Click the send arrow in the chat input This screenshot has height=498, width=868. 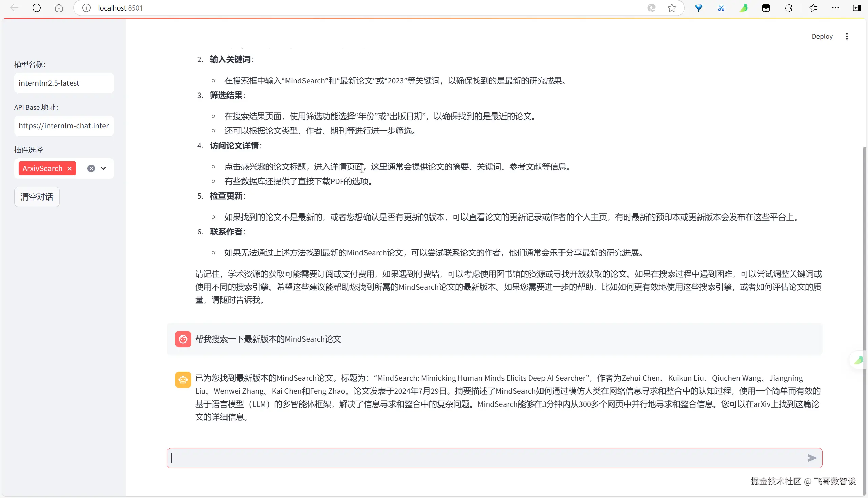pos(811,458)
